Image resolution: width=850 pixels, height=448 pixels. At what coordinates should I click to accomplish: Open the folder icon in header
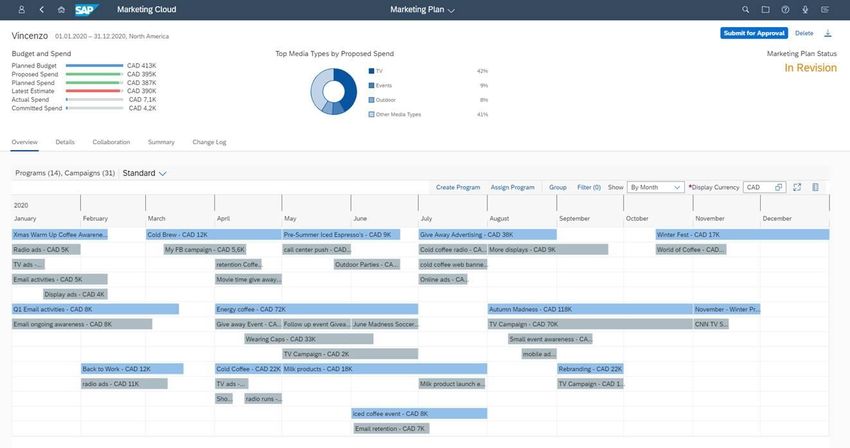[x=765, y=10]
